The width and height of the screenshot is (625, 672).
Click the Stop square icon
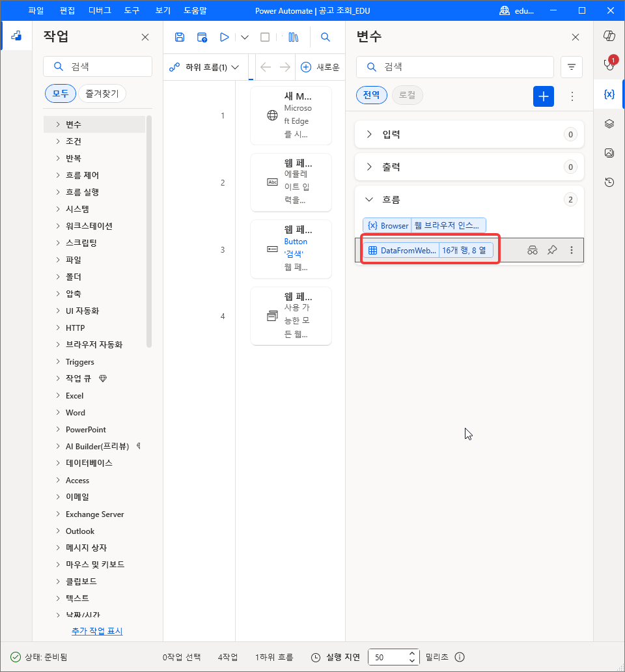coord(265,37)
